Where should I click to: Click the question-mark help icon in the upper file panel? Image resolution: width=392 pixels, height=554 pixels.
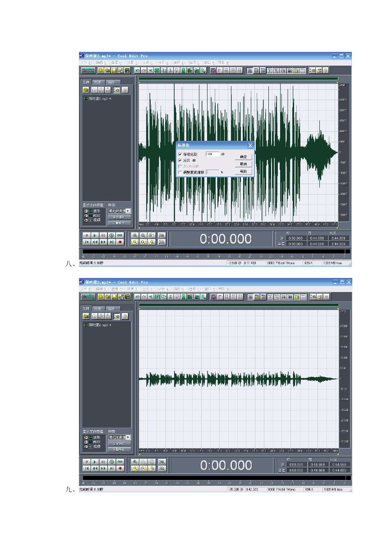125,90
